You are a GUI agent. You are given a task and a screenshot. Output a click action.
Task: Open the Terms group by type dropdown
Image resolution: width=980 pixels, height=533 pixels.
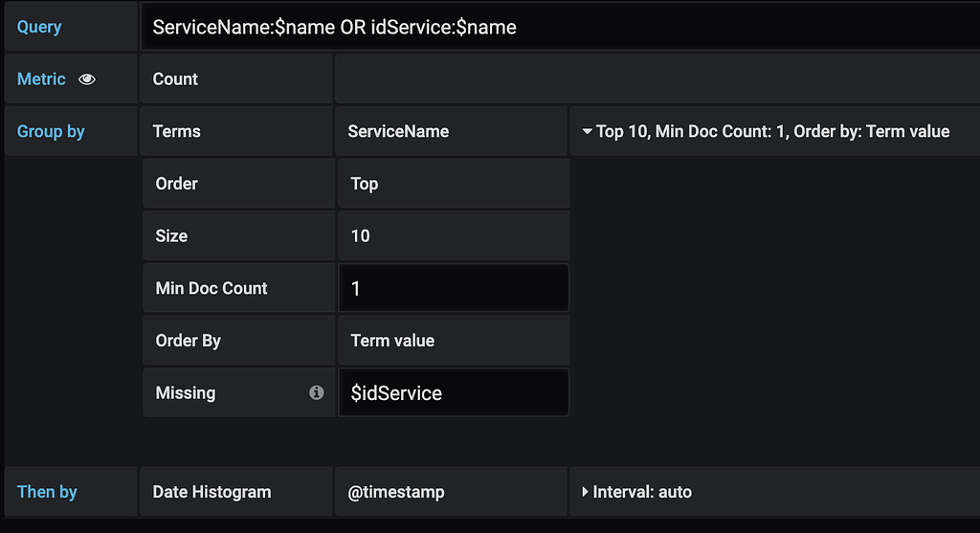coord(177,132)
